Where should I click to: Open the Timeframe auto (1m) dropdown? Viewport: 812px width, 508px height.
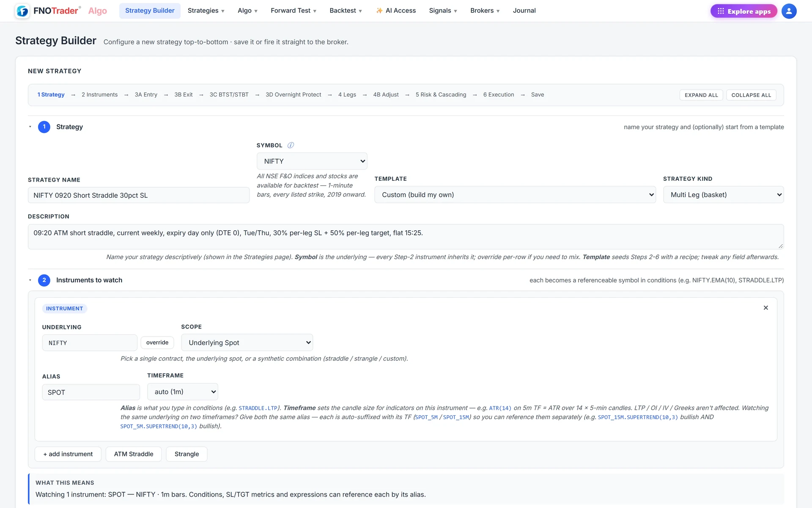click(x=182, y=392)
